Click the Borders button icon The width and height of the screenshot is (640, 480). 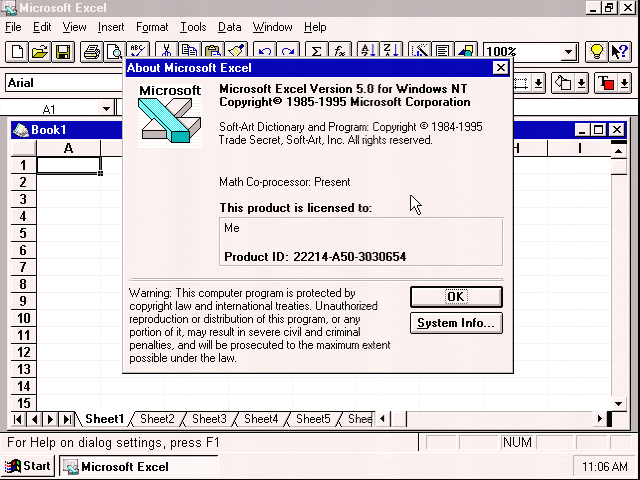(521, 83)
